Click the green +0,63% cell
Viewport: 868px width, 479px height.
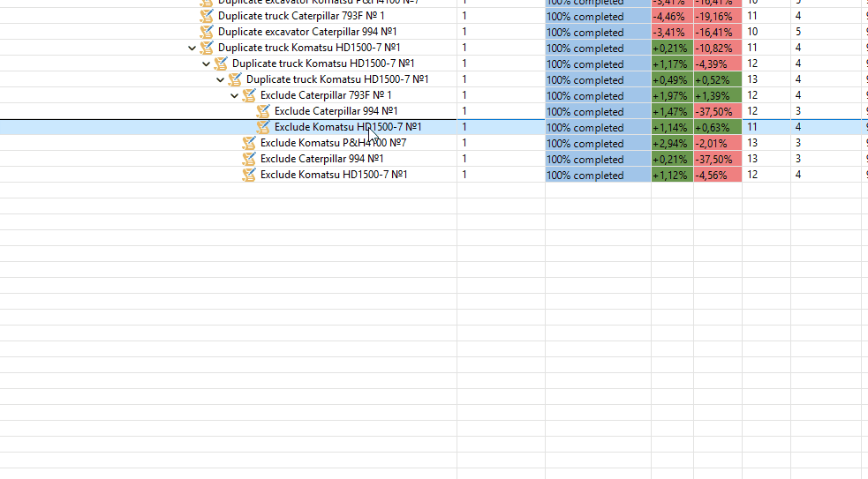click(717, 128)
